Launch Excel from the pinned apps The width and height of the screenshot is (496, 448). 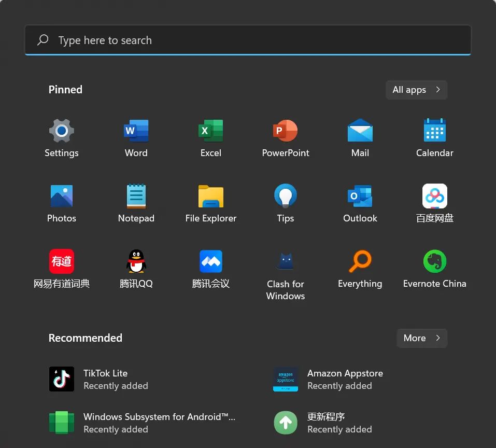[210, 137]
